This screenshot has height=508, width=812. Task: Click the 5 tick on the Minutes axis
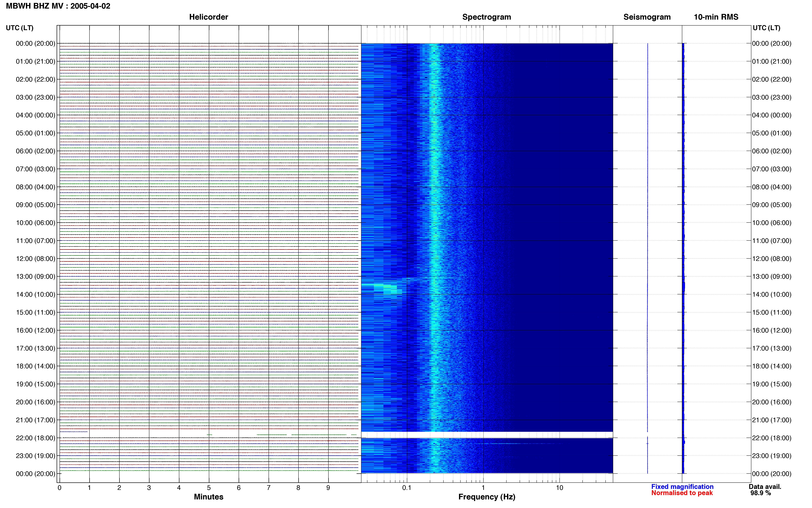point(209,487)
